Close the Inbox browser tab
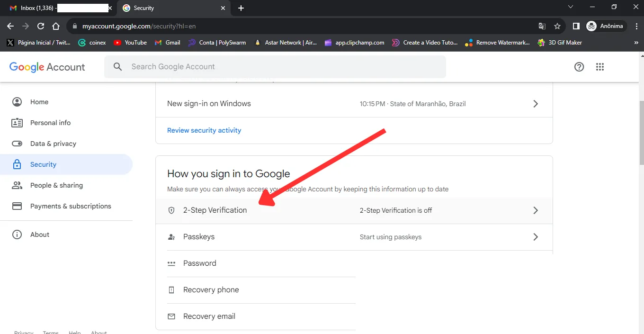 tap(110, 8)
